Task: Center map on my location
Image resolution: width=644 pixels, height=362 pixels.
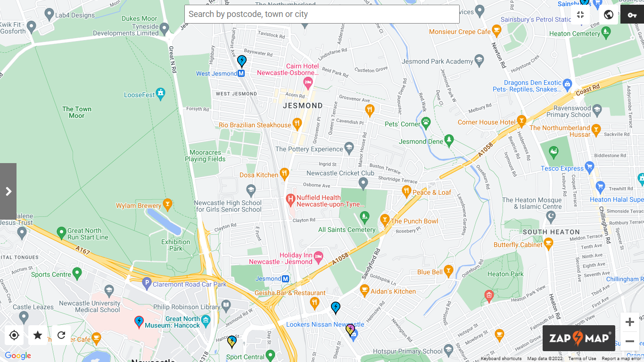Action: [14, 335]
